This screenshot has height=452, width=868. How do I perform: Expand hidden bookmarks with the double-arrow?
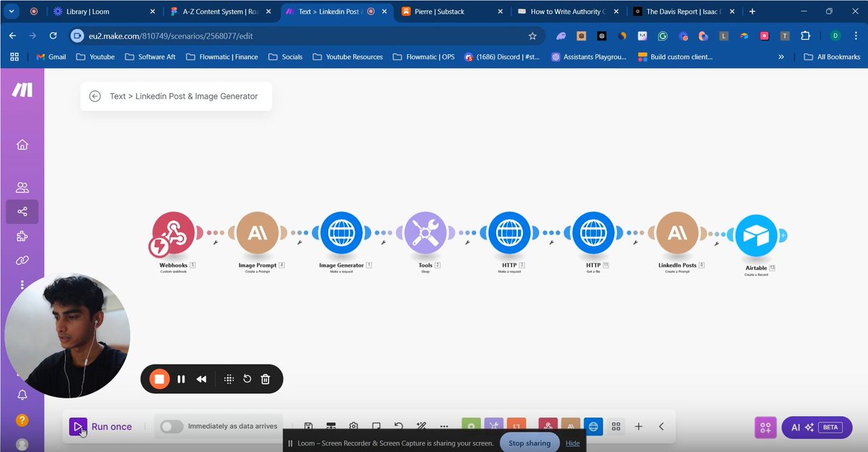[780, 56]
